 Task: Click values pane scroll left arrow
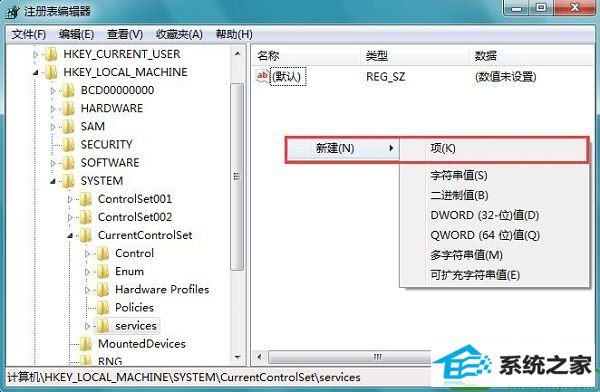point(260,357)
